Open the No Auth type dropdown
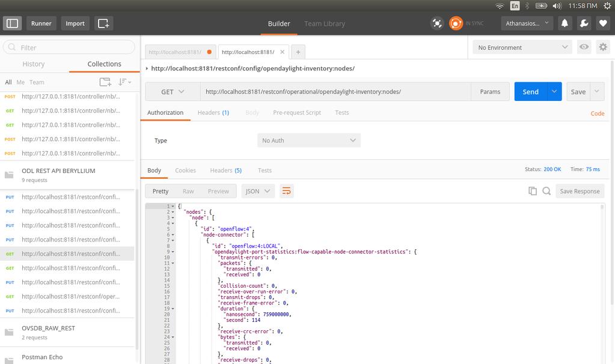The image size is (615, 364). click(308, 141)
